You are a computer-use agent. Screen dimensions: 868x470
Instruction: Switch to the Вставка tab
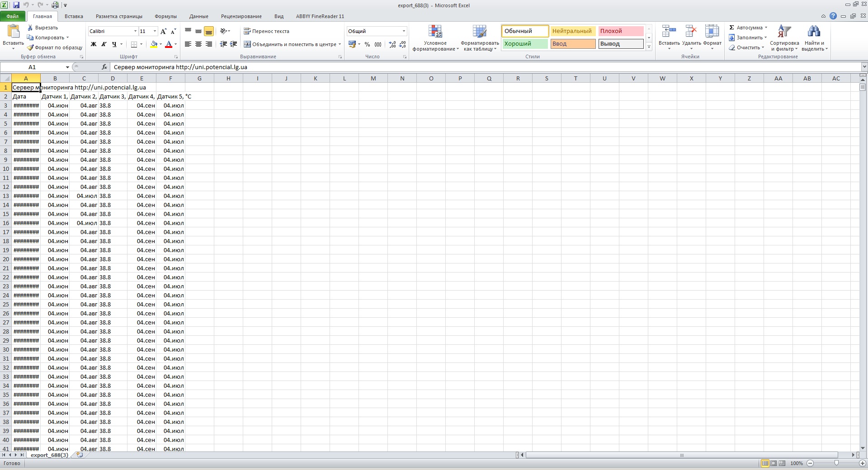[x=74, y=16]
